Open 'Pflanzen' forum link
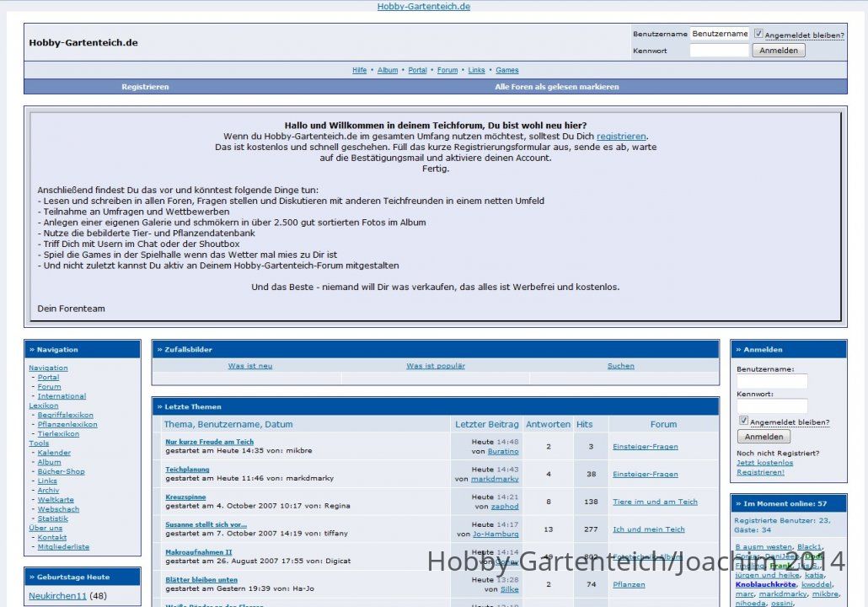This screenshot has height=607, width=868. (x=629, y=584)
